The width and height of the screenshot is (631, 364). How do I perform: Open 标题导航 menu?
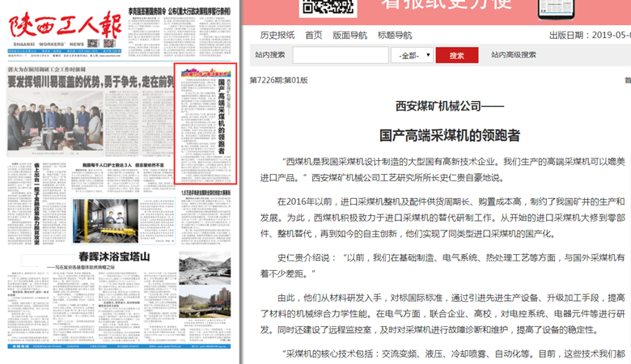click(395, 36)
